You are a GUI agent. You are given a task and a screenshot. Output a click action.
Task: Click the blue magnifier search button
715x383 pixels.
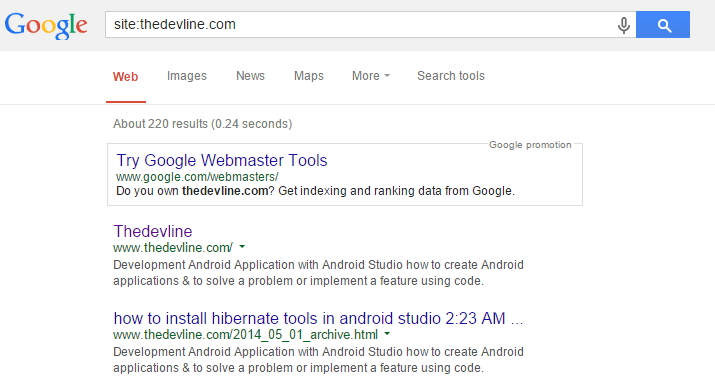pos(663,25)
